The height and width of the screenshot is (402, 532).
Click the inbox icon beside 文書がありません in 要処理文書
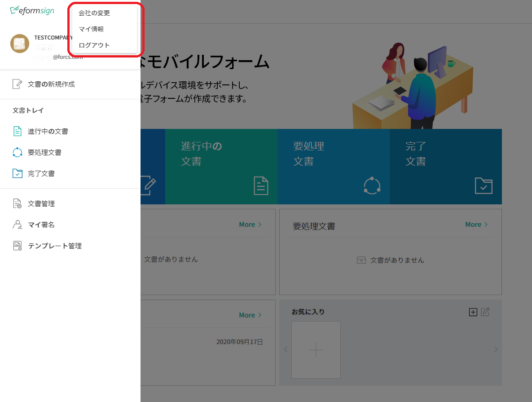pyautogui.click(x=361, y=260)
